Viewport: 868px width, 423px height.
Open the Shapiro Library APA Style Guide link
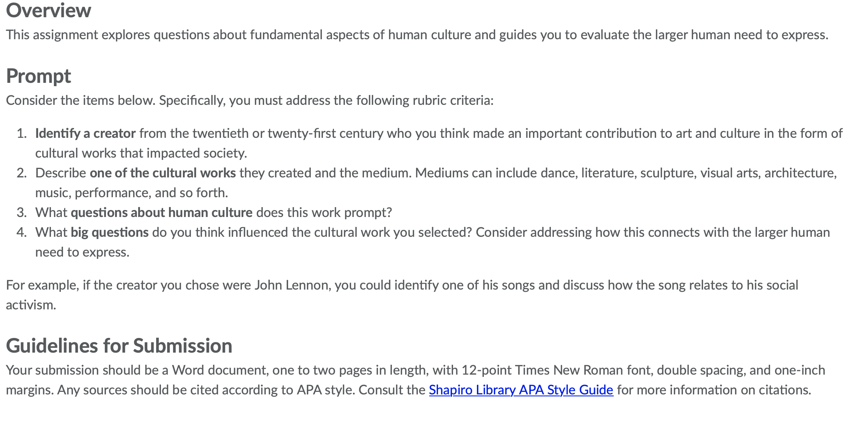pos(521,390)
